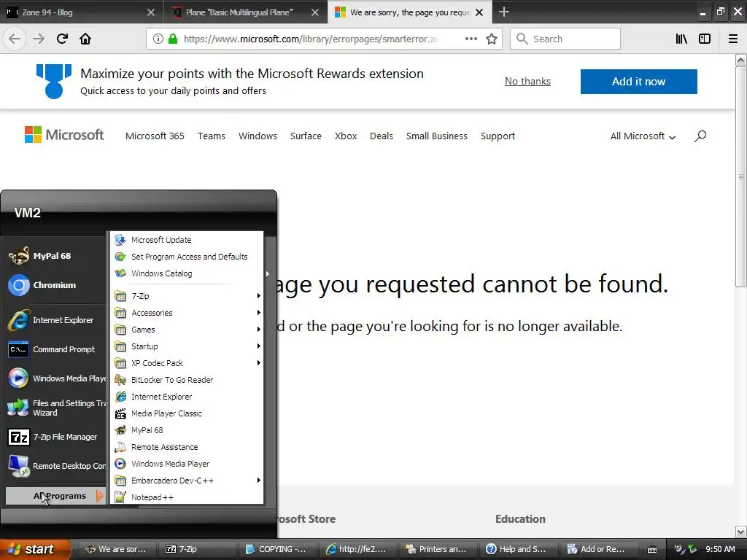Open the hamburger application menu
Viewport: 747px width, 560px height.
tap(733, 39)
